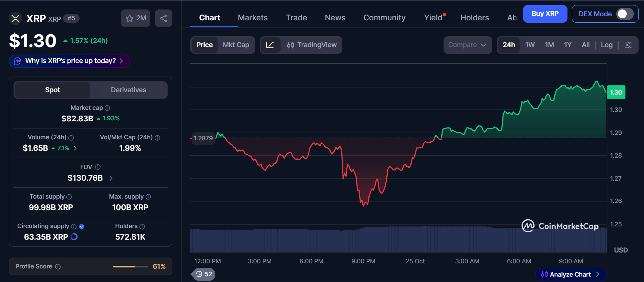Image resolution: width=644 pixels, height=282 pixels.
Task: Open the Markets tab
Action: coord(253,18)
